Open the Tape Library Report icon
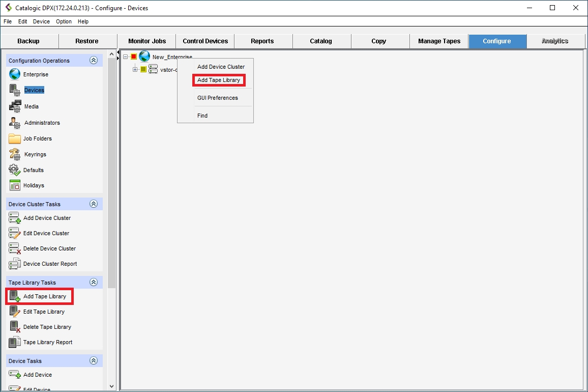588x392 pixels. pos(15,342)
